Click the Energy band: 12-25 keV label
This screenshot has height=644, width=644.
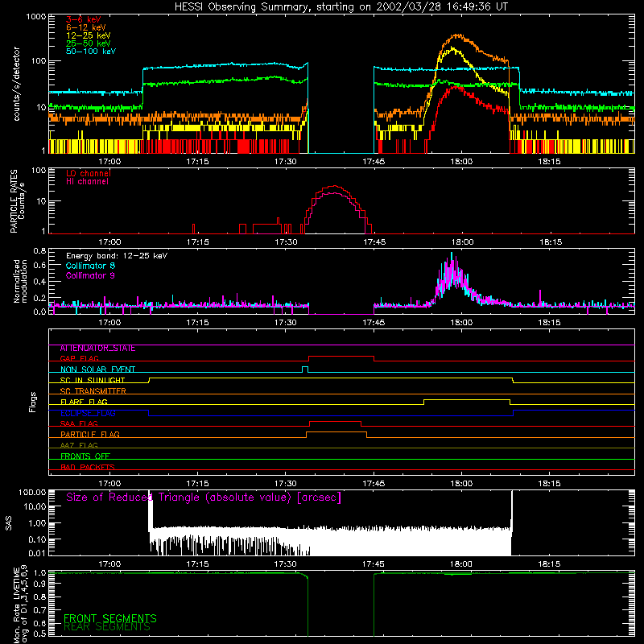point(117,256)
